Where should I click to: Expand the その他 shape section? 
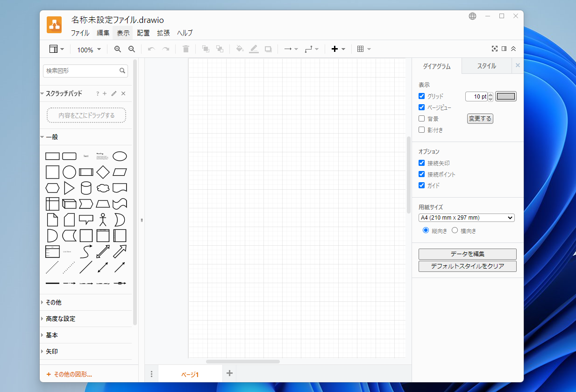tap(86, 302)
